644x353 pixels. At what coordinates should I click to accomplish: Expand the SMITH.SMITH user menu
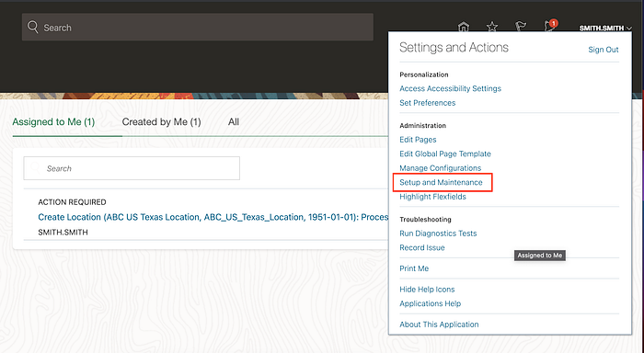[x=605, y=28]
